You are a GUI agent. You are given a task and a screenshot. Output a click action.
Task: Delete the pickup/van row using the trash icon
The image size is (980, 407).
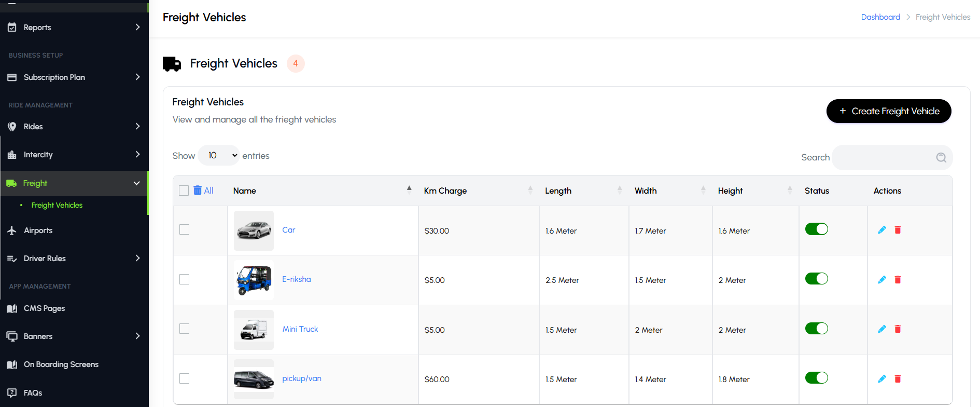[898, 379]
